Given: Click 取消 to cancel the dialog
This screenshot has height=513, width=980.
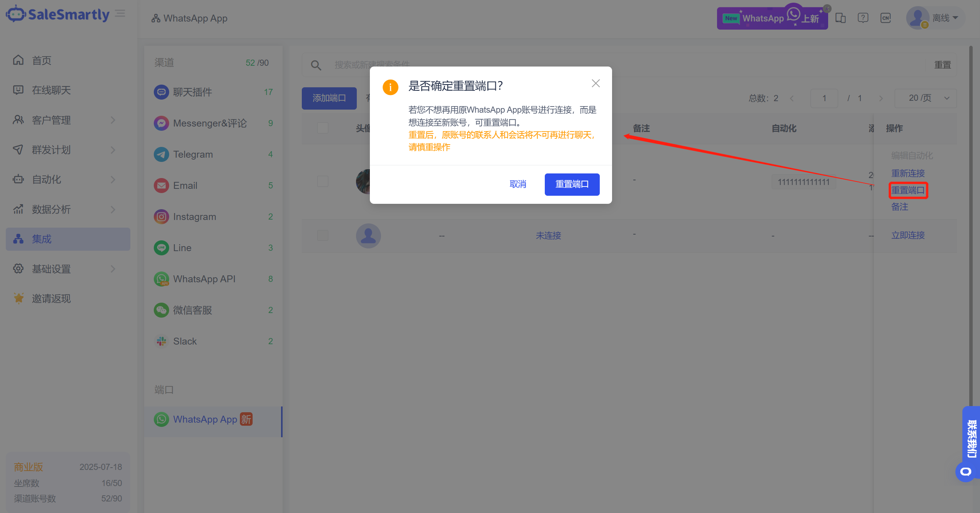Looking at the screenshot, I should click(518, 185).
